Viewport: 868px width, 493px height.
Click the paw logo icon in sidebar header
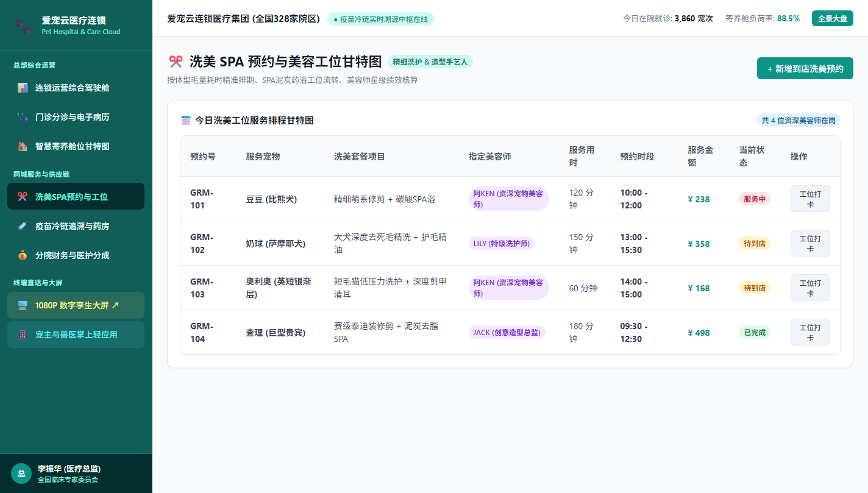[21, 26]
